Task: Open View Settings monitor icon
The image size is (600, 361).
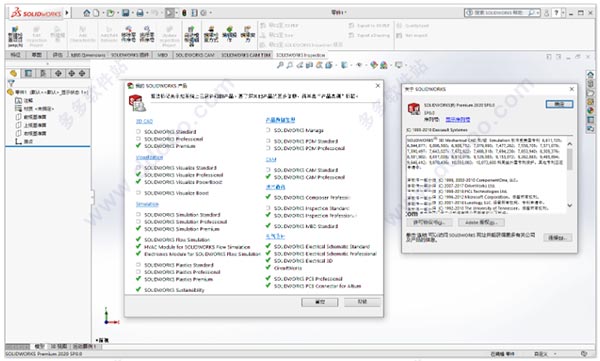Action: [398, 65]
